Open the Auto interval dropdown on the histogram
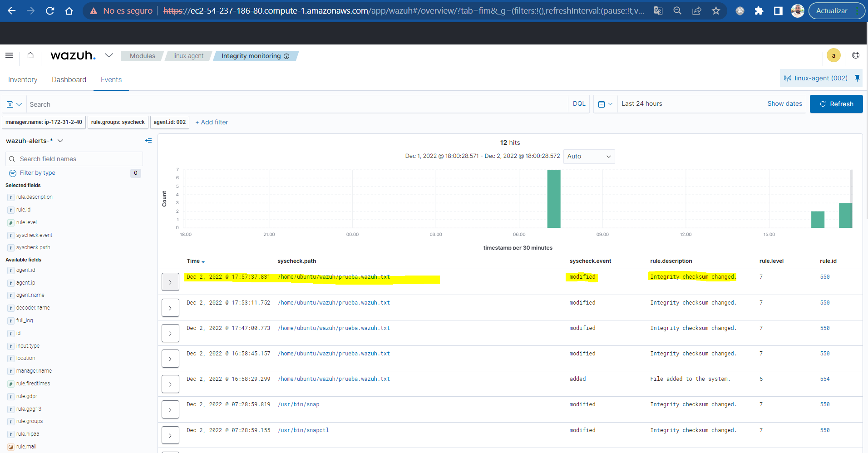Screen dimensions: 868x453 589,156
